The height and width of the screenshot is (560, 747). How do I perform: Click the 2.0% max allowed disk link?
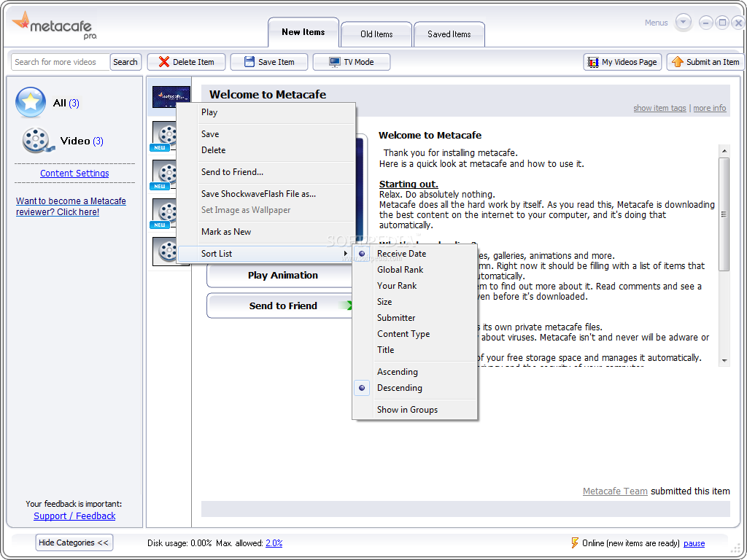(x=274, y=542)
